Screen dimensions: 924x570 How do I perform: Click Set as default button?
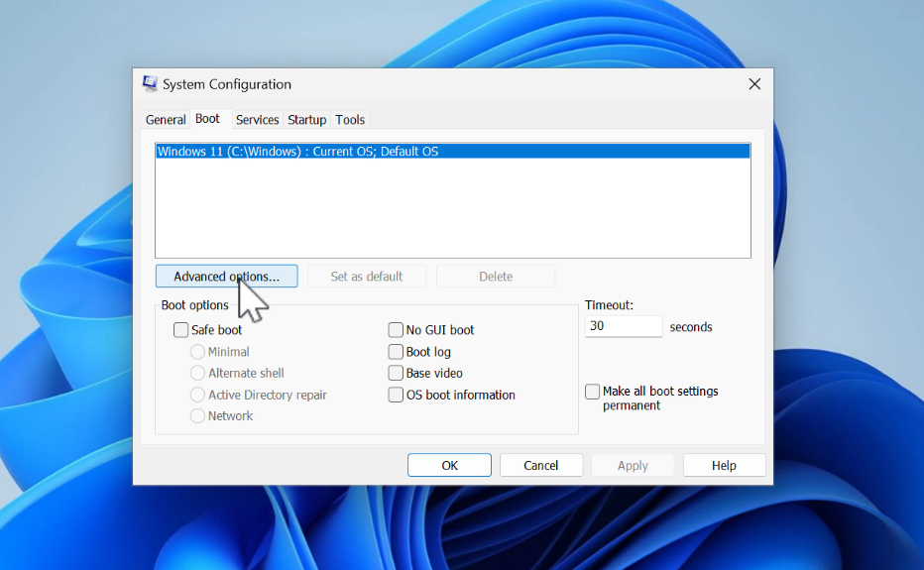(367, 277)
